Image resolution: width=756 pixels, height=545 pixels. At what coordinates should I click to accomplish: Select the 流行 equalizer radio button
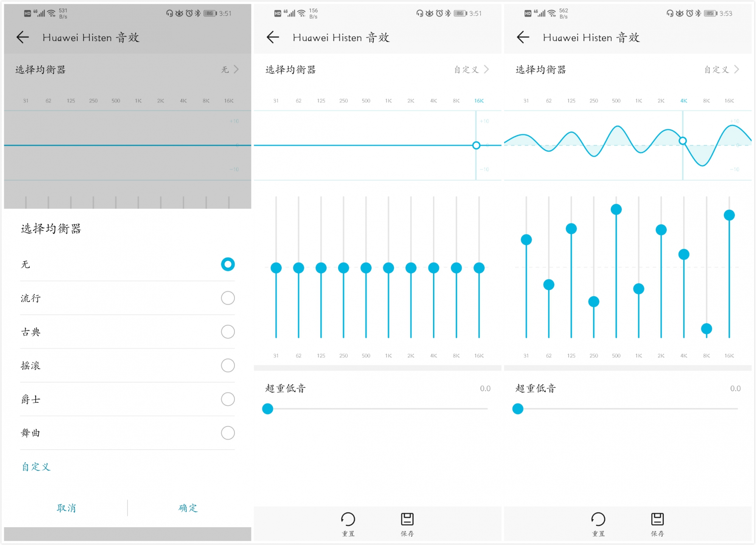coord(228,298)
